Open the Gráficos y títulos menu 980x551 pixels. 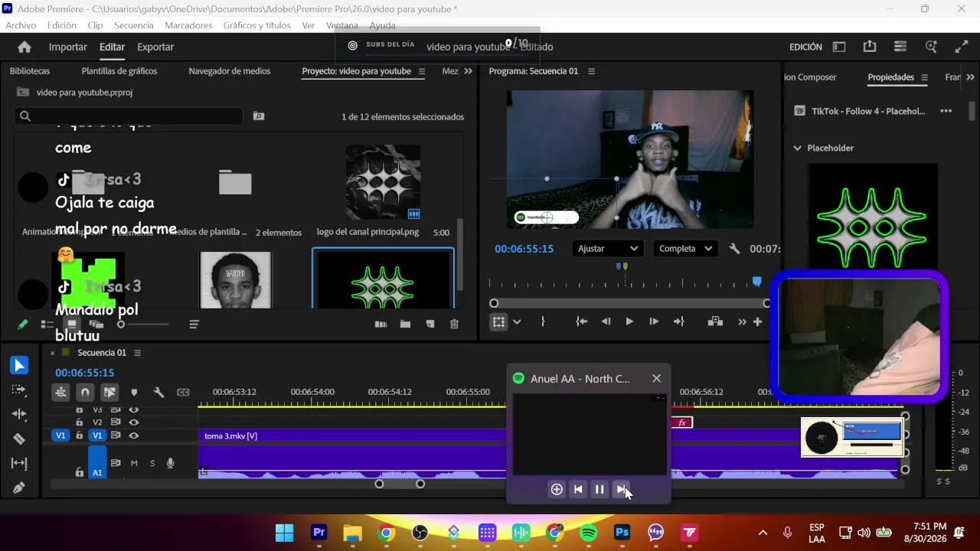(257, 25)
